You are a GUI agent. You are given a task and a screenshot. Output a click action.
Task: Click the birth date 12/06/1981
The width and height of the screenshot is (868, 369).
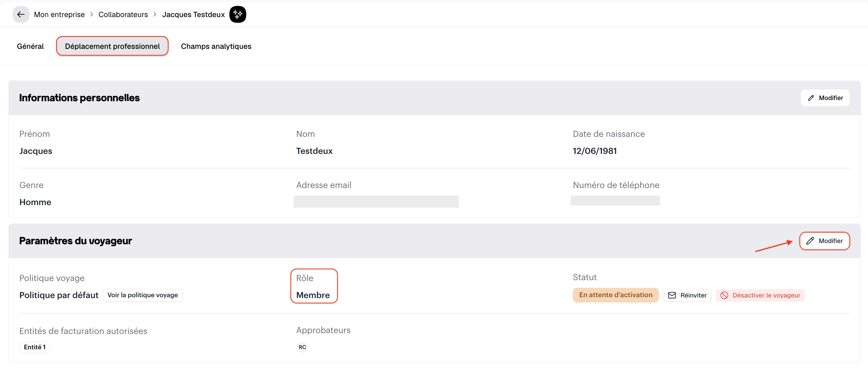pyautogui.click(x=594, y=151)
